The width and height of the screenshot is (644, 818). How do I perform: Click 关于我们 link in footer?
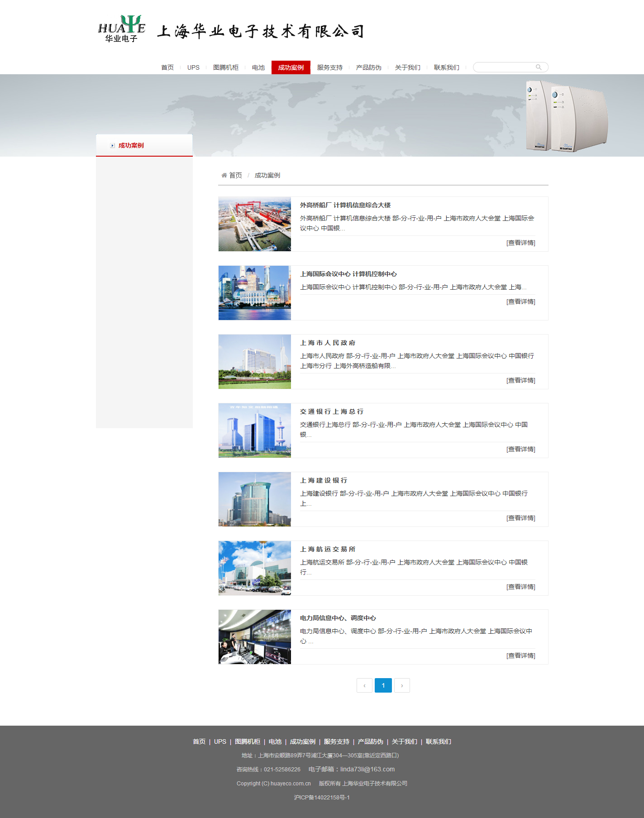(404, 741)
